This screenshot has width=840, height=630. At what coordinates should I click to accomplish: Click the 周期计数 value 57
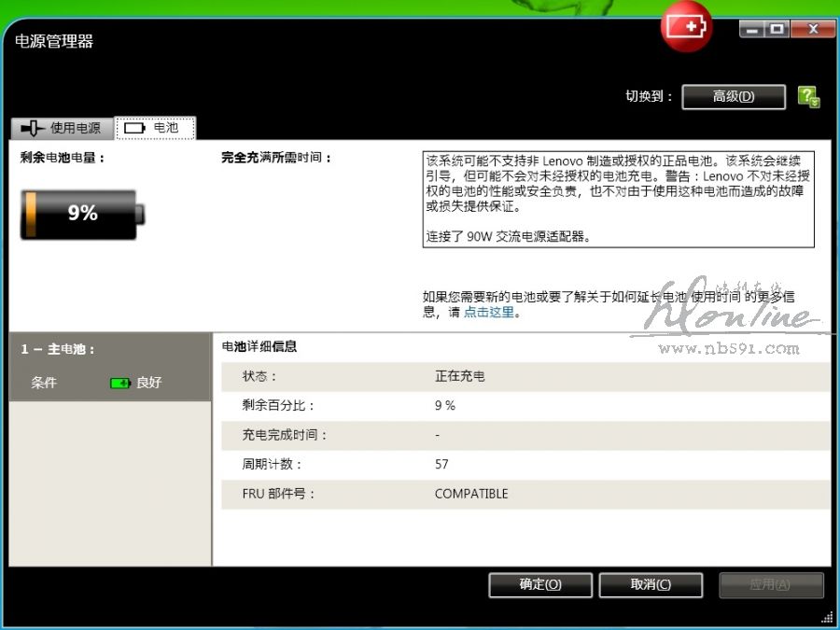tap(441, 465)
